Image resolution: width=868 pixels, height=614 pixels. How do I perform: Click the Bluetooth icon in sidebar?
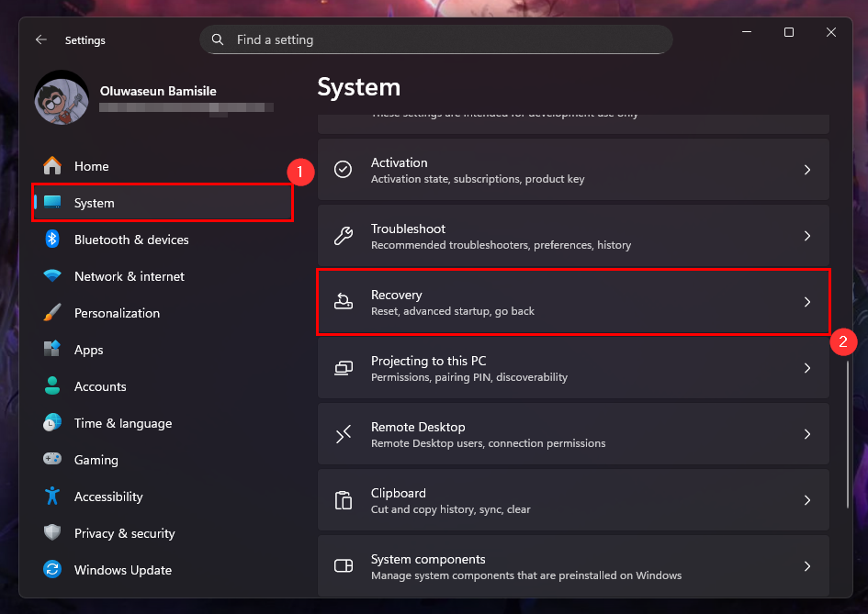pos(52,240)
